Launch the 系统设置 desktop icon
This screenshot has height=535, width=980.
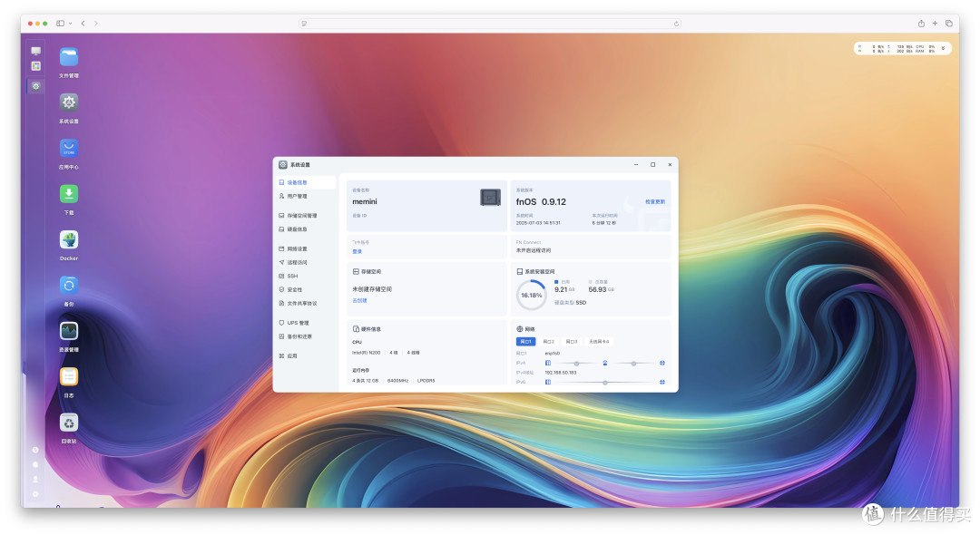(69, 102)
